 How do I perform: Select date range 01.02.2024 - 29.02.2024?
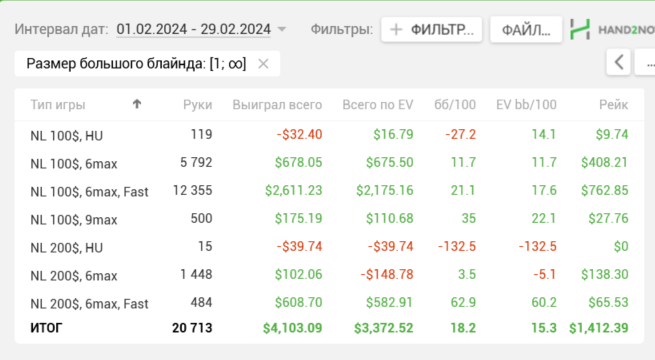[193, 29]
